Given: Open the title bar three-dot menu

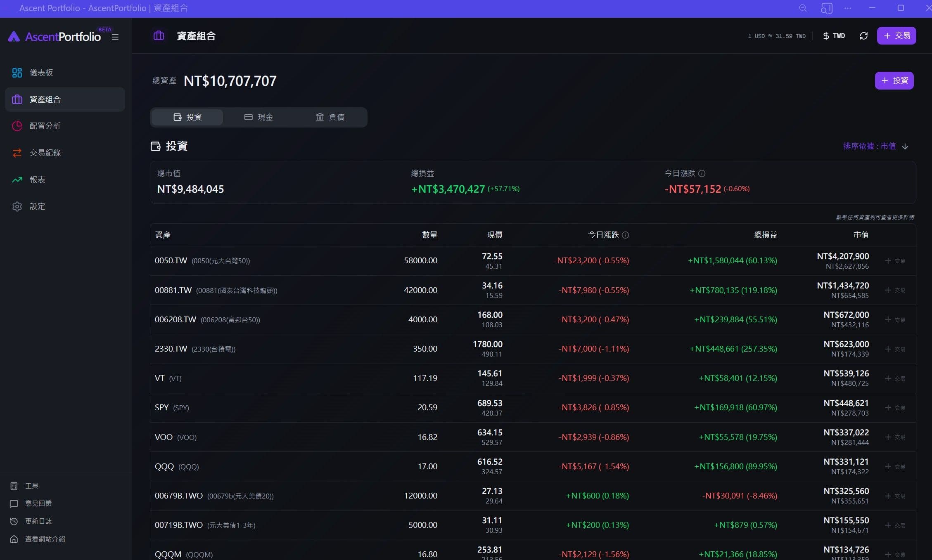Looking at the screenshot, I should pyautogui.click(x=848, y=8).
